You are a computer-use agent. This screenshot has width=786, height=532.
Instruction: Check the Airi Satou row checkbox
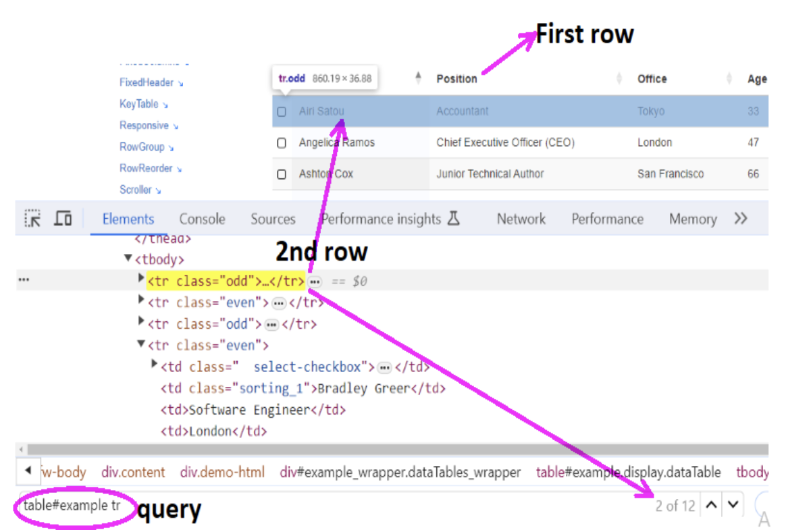282,111
